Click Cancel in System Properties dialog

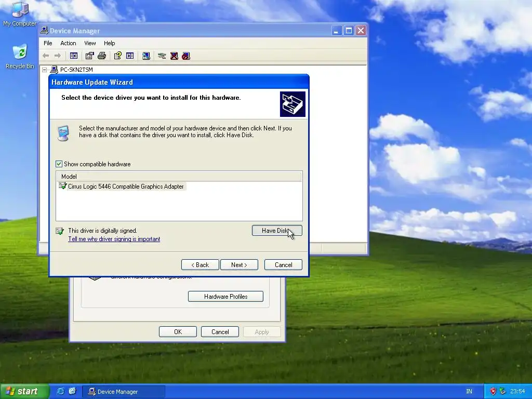pyautogui.click(x=220, y=332)
